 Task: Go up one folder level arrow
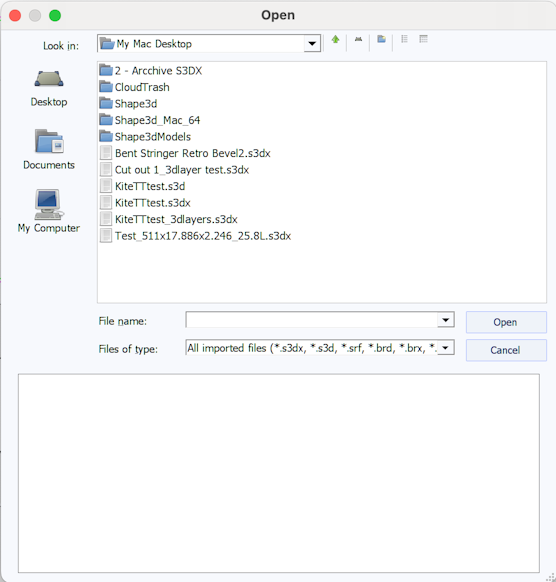(336, 39)
